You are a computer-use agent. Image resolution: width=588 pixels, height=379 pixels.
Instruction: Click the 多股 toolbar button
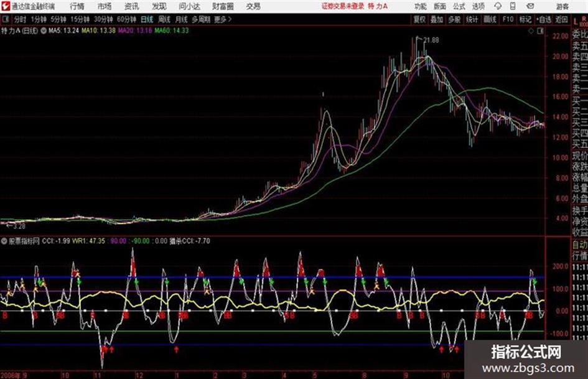point(454,19)
